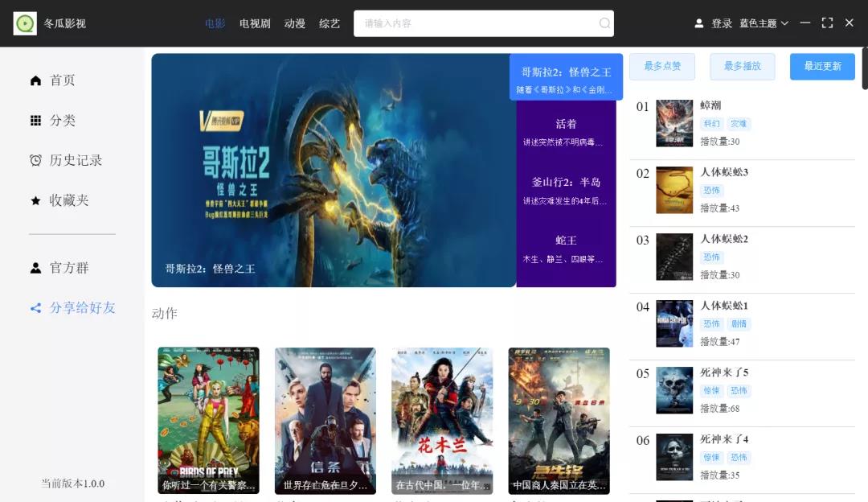This screenshot has width=868, height=502.
Task: Open the 收藏夹 star icon
Action: point(35,200)
